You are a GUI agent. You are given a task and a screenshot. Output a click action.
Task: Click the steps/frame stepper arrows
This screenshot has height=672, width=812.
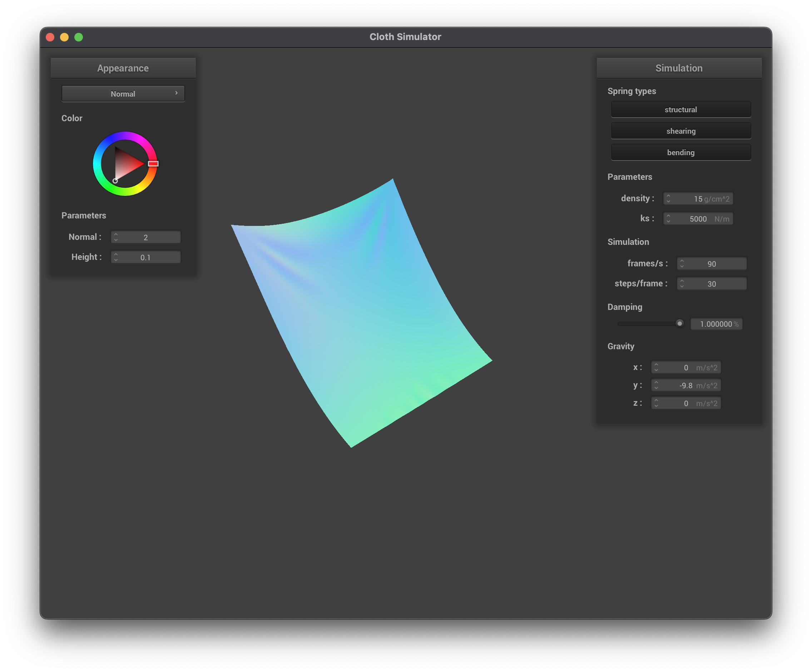682,284
